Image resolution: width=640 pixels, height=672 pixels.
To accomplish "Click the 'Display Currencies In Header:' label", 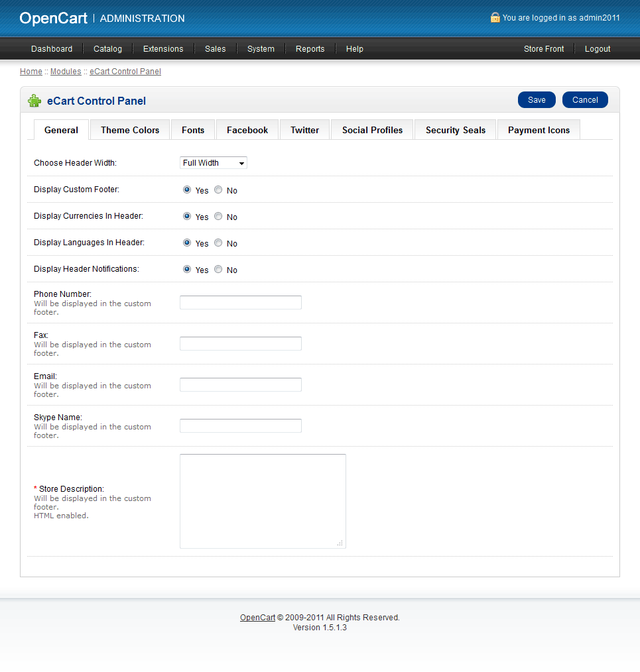I will tap(88, 216).
